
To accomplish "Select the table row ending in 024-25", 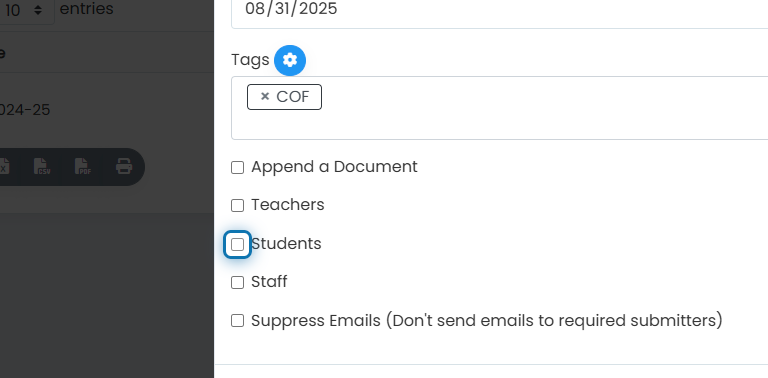I will [x=107, y=110].
